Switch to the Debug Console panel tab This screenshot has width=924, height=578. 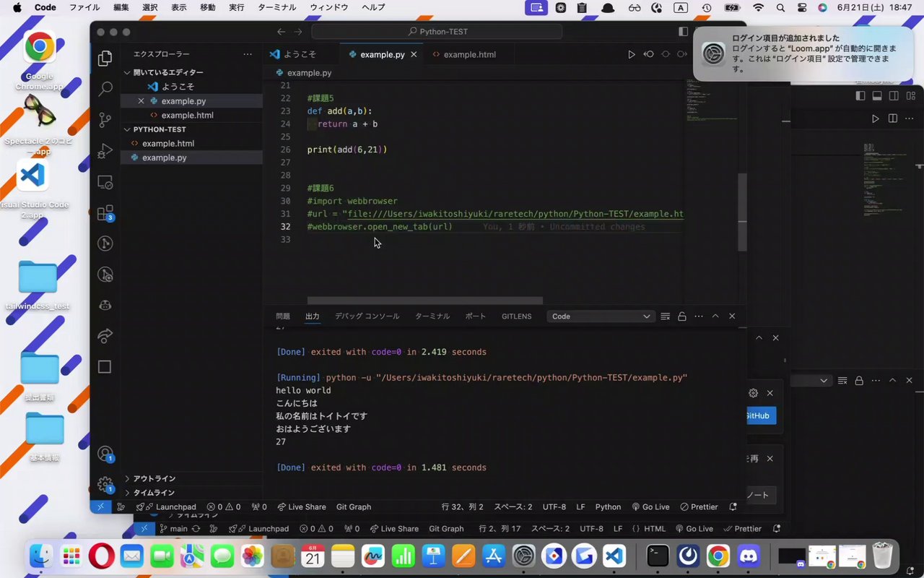pyautogui.click(x=367, y=316)
